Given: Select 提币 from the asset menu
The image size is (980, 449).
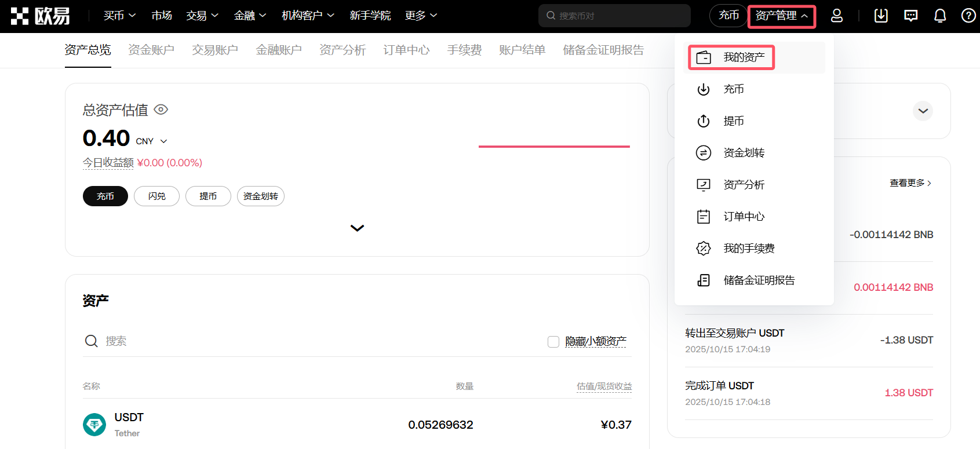Looking at the screenshot, I should (734, 121).
